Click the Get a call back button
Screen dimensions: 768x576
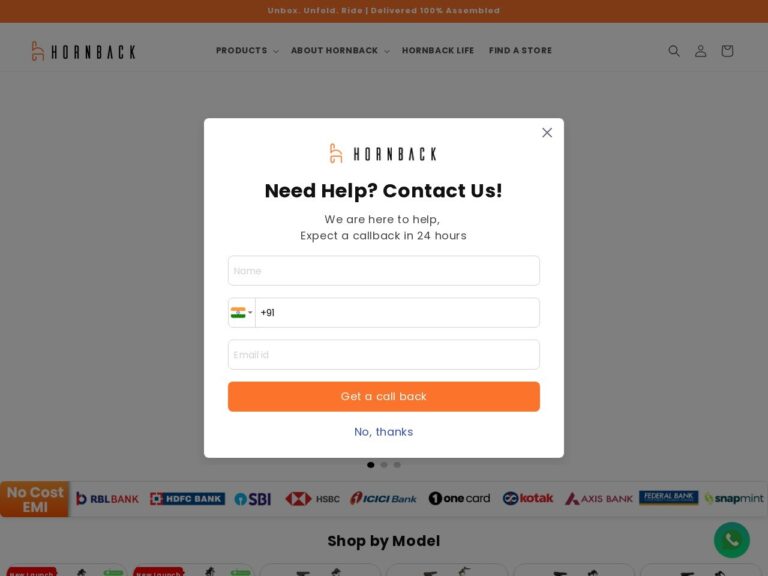[x=384, y=397]
